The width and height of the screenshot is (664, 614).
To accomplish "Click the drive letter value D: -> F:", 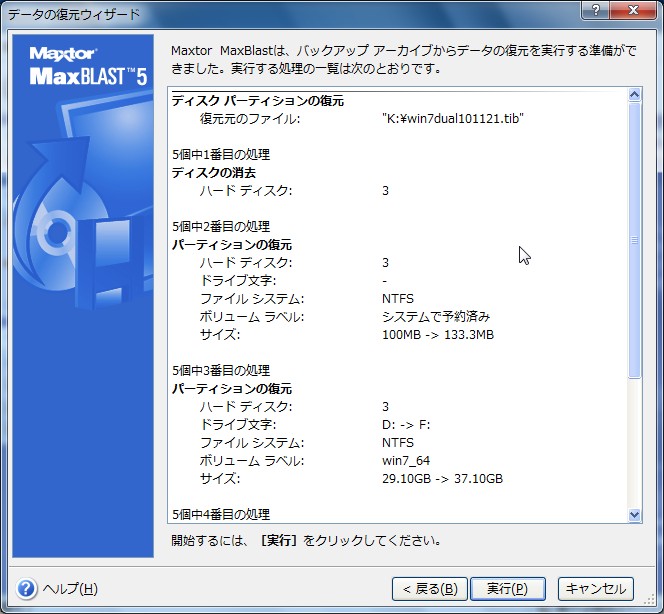I will (406, 425).
